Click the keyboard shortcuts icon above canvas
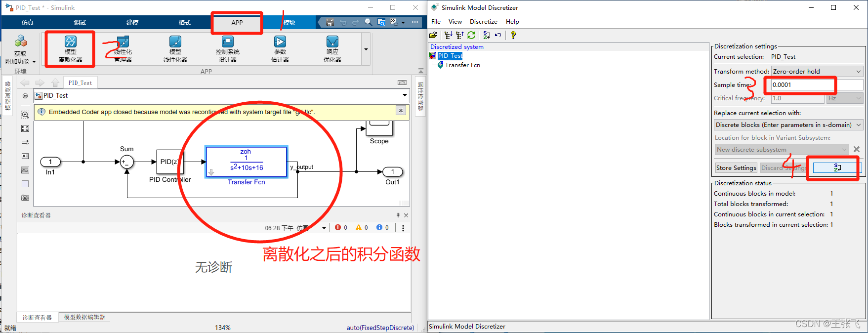This screenshot has width=868, height=333. [x=402, y=83]
